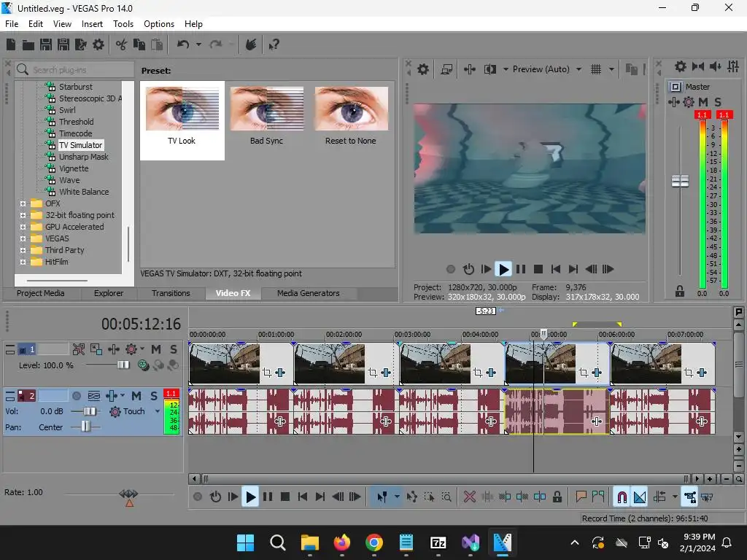
Task: Open Video Output FX in preview
Action: 470,69
